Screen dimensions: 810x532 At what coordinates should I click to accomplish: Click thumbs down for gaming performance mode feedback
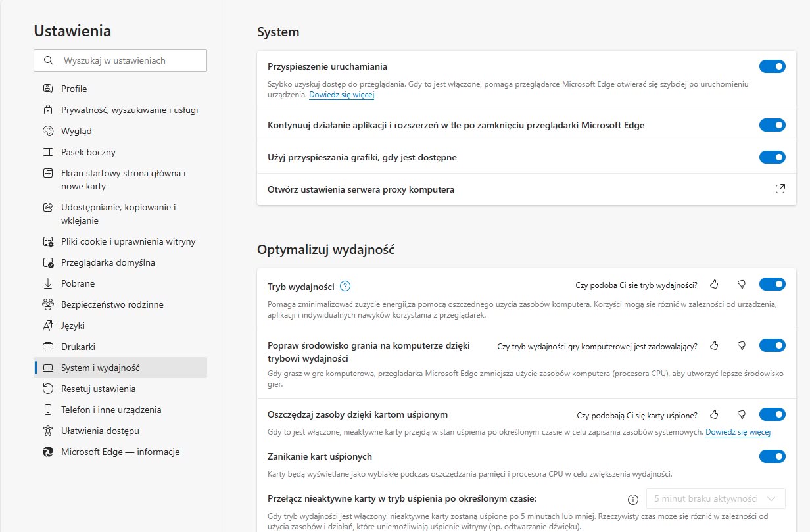(742, 346)
